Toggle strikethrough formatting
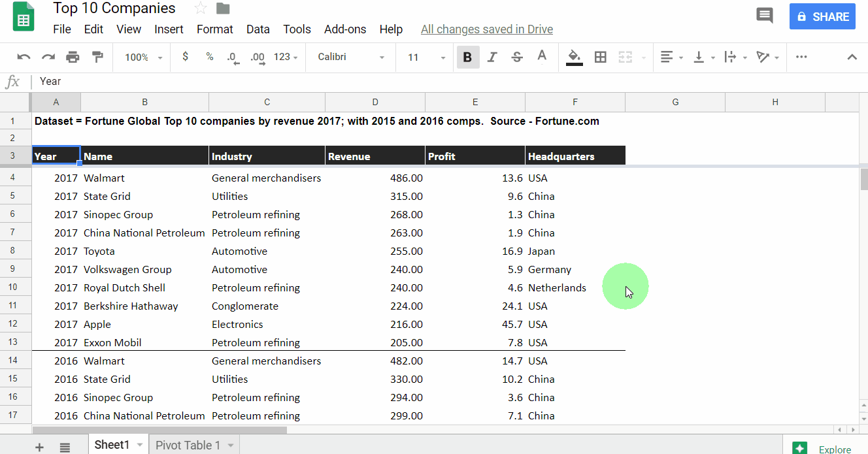This screenshot has width=868, height=454. (517, 57)
